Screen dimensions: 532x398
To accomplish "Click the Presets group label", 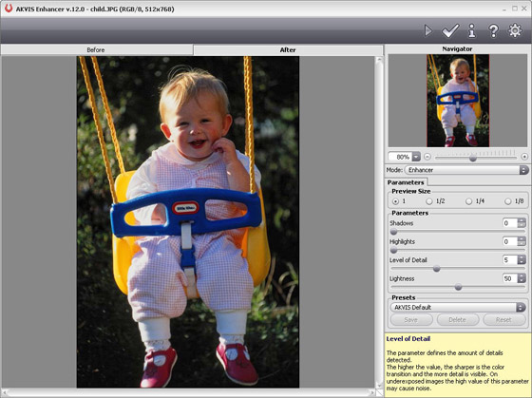I will tap(404, 297).
